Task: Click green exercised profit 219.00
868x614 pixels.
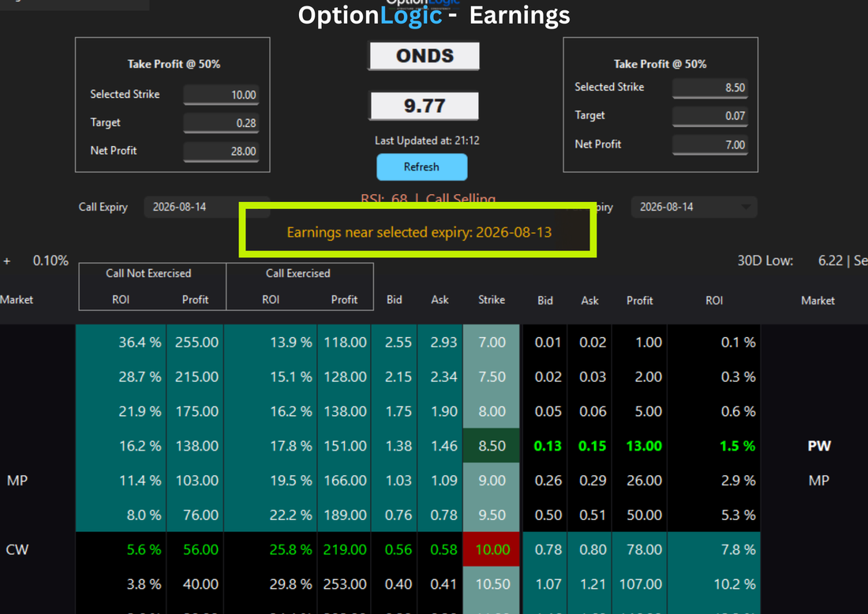Action: point(345,549)
